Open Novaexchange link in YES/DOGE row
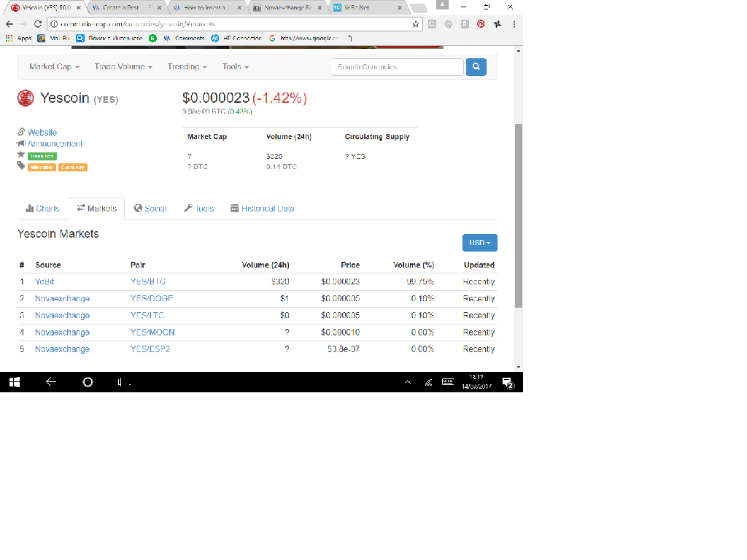 pos(63,298)
